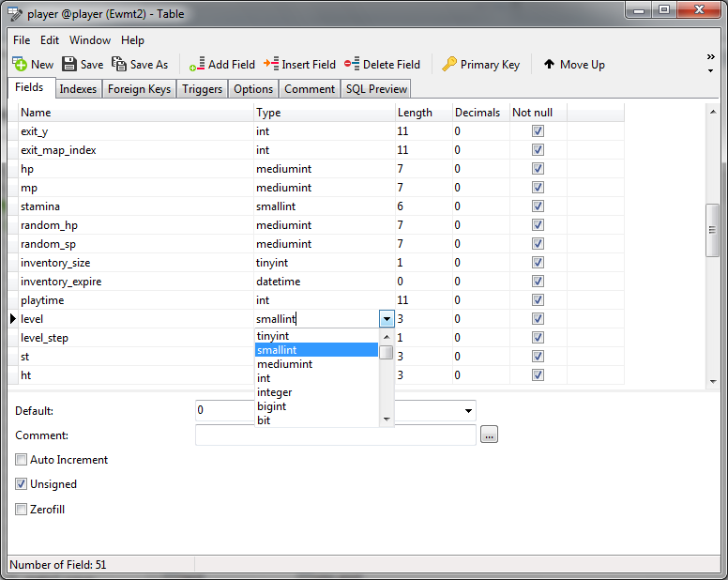This screenshot has width=728, height=580.
Task: Click the type list scroll up arrow
Action: 387,337
